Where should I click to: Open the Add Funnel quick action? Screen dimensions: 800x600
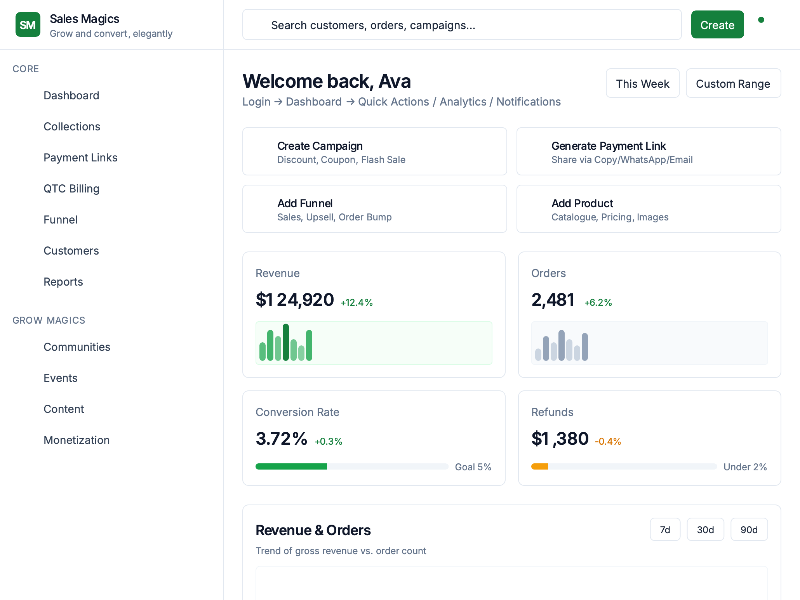[x=374, y=208]
